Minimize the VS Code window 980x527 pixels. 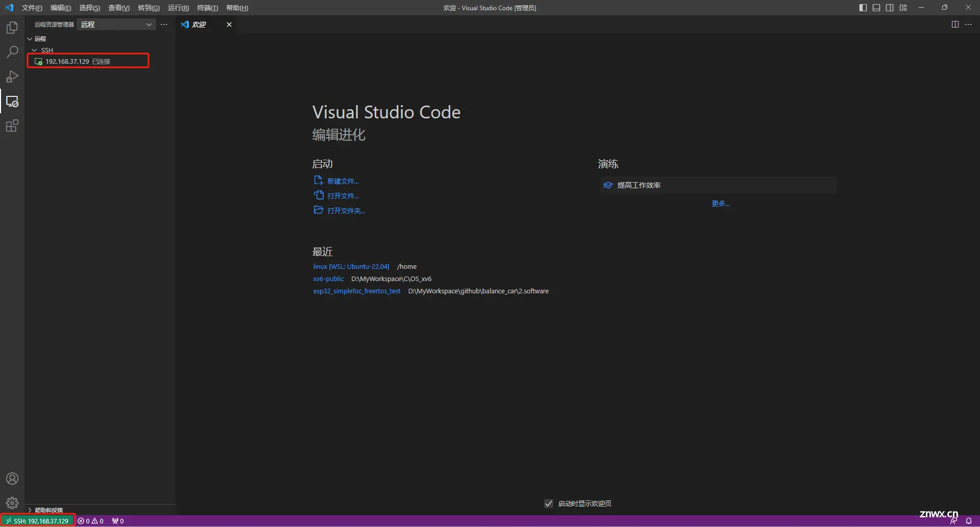coord(921,8)
